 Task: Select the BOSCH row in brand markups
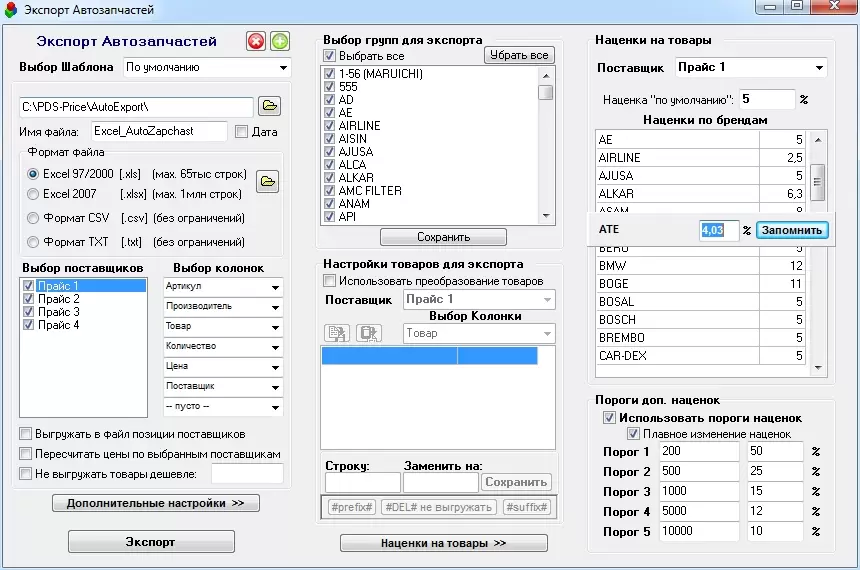point(700,320)
